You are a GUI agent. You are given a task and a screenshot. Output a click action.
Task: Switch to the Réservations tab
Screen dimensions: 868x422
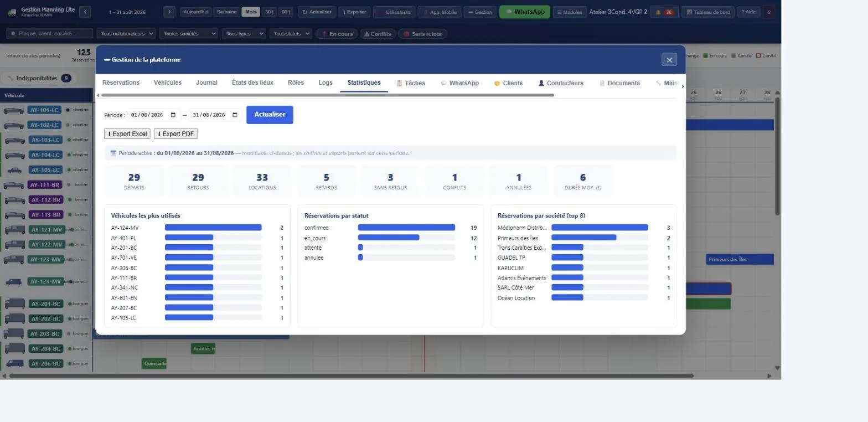(121, 83)
